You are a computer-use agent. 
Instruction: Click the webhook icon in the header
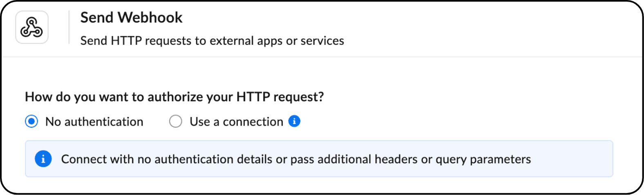32,27
